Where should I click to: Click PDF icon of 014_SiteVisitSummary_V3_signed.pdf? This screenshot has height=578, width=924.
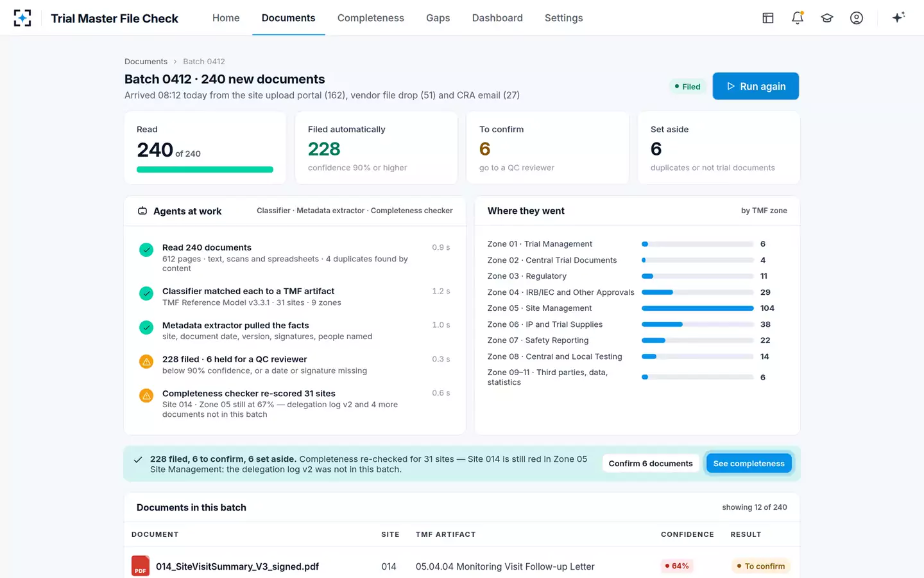click(x=141, y=566)
